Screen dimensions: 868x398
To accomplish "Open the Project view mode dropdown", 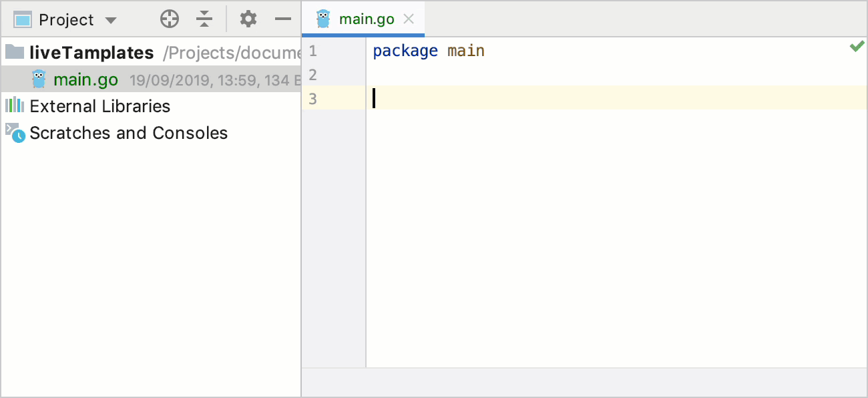I will click(x=112, y=19).
